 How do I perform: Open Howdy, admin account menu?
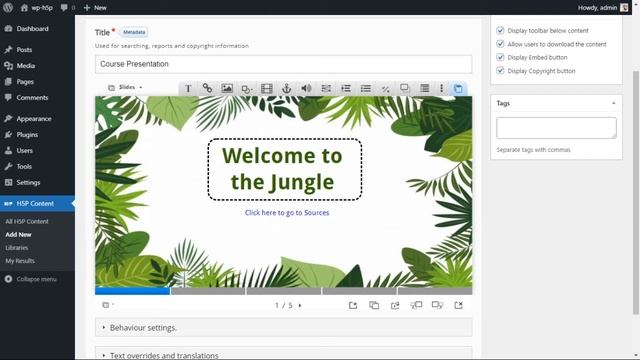(603, 7)
